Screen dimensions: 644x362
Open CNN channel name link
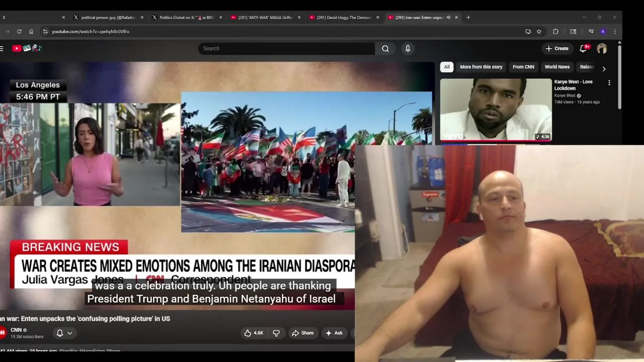(x=16, y=330)
